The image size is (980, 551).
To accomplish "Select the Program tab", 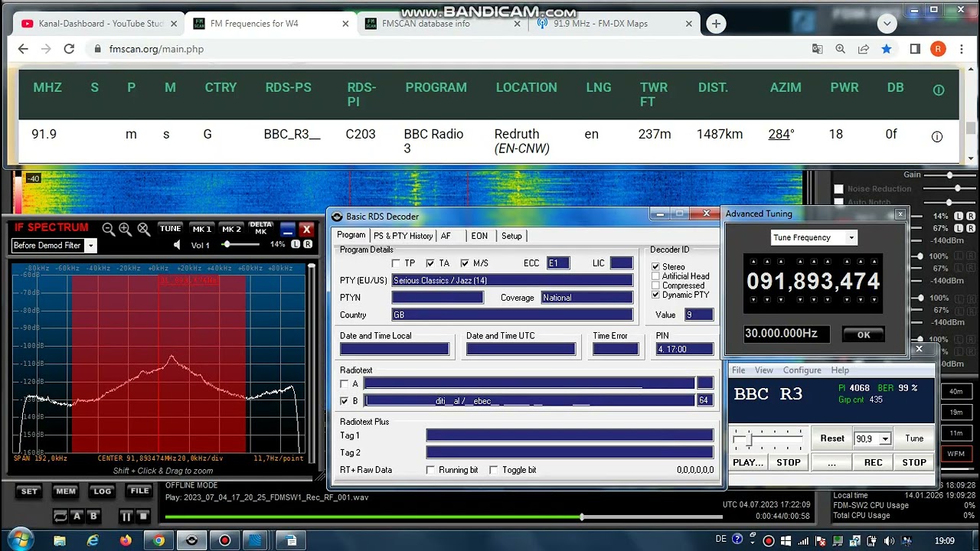I will click(x=351, y=235).
